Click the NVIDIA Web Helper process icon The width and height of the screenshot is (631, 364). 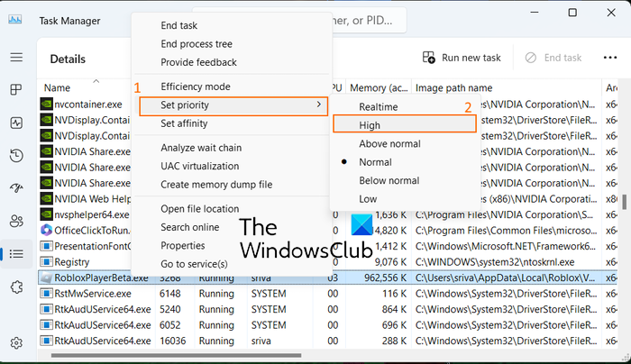46,199
